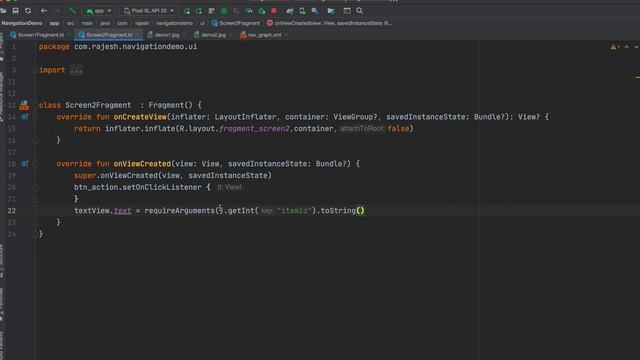The width and height of the screenshot is (640, 360).
Task: Go to next highlighted error arrow
Action: [x=636, y=47]
